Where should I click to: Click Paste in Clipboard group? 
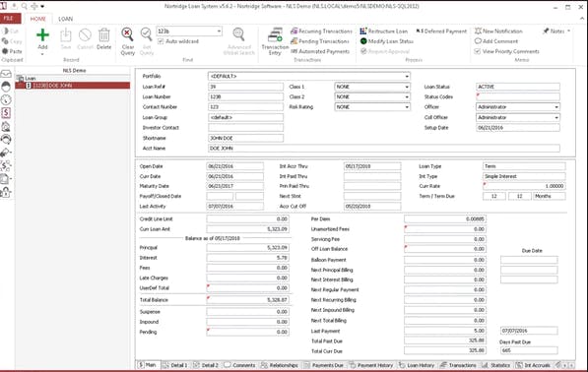pos(12,51)
